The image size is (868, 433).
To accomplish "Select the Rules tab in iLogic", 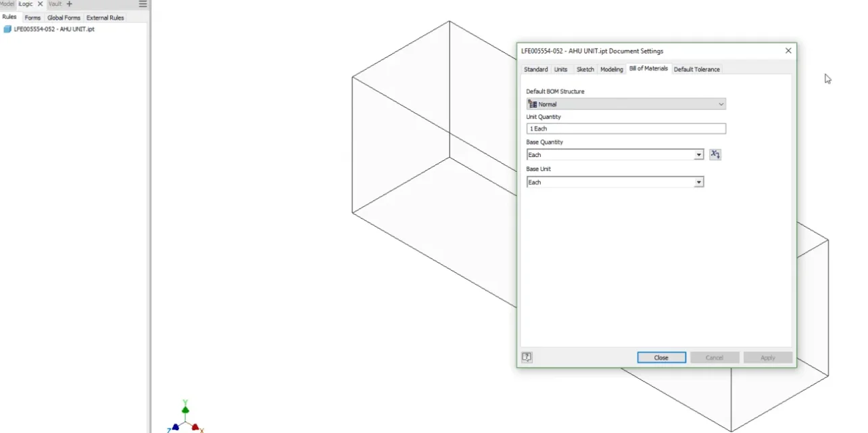I will pos(9,17).
